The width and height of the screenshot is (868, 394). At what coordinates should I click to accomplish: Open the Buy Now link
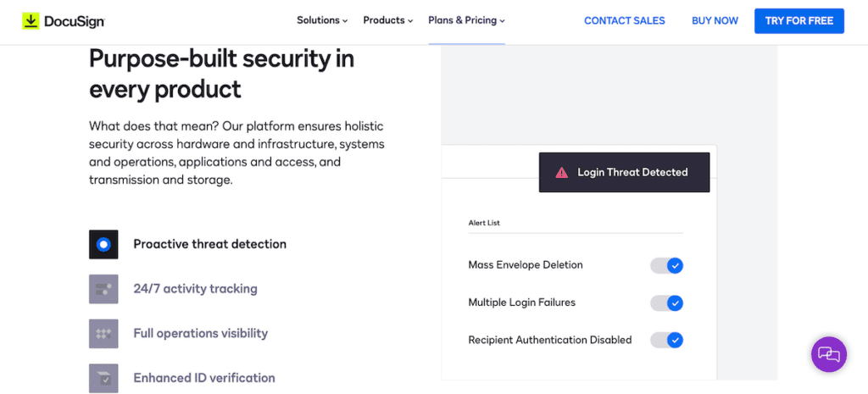click(715, 21)
